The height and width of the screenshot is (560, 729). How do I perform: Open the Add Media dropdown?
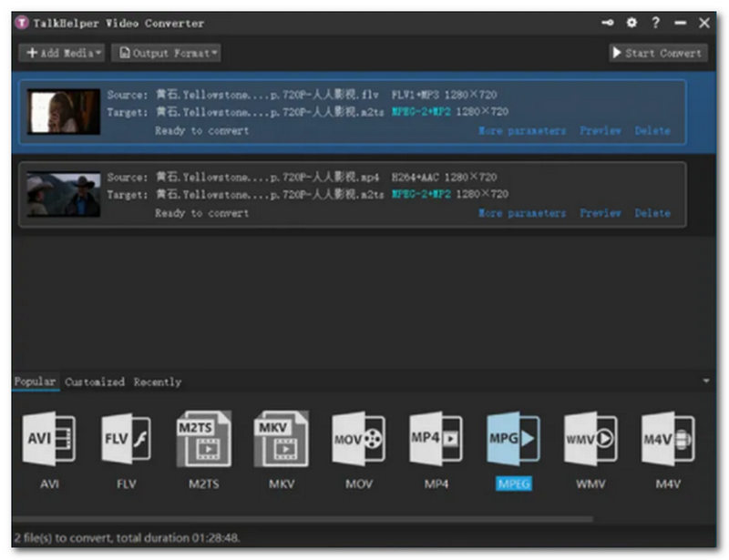(x=62, y=53)
